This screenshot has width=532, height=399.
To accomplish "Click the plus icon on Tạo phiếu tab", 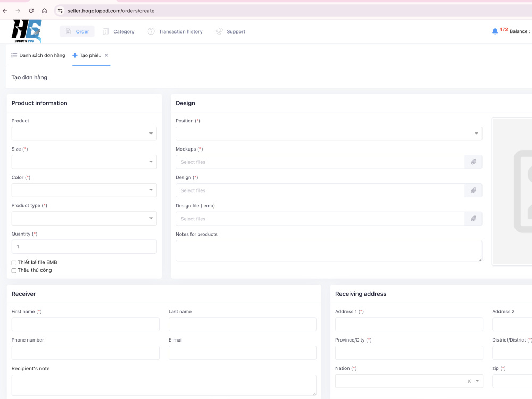I will pos(75,55).
